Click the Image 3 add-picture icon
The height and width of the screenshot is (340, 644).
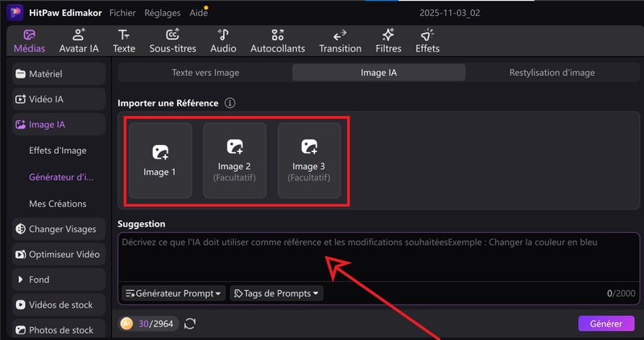tap(309, 147)
